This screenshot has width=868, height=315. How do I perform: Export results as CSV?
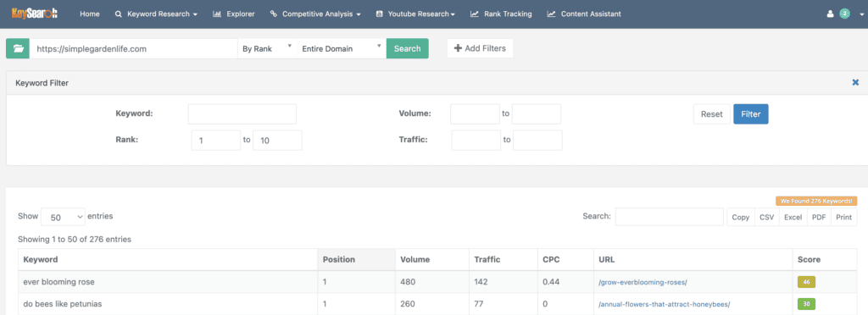coord(766,217)
